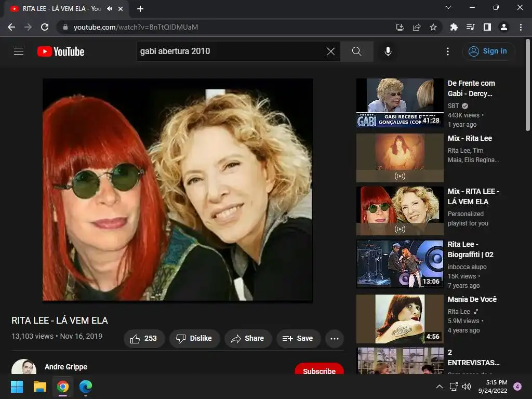Click 'inbocca alupo' channel text

(467, 267)
